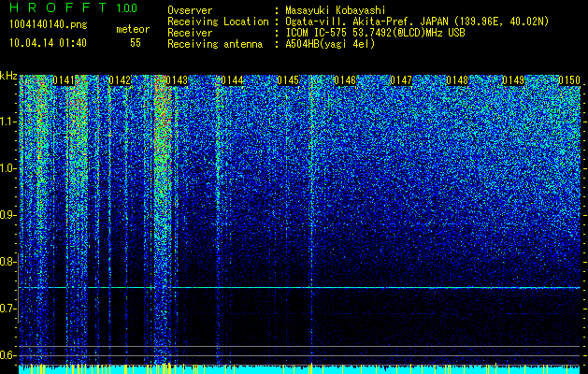The height and width of the screenshot is (374, 588).
Task: Click the 1.0 kHz frequency axis label
Action: point(8,169)
